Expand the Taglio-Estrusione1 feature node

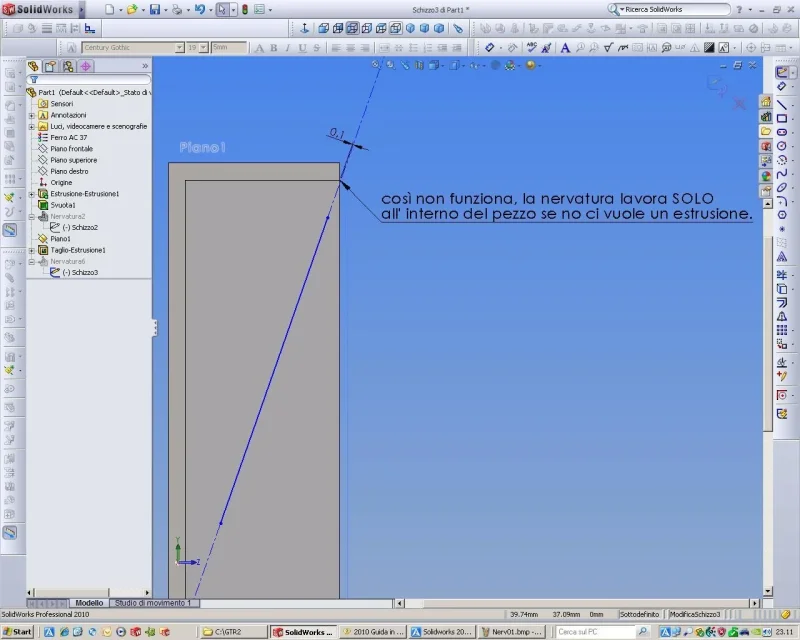(x=32, y=250)
